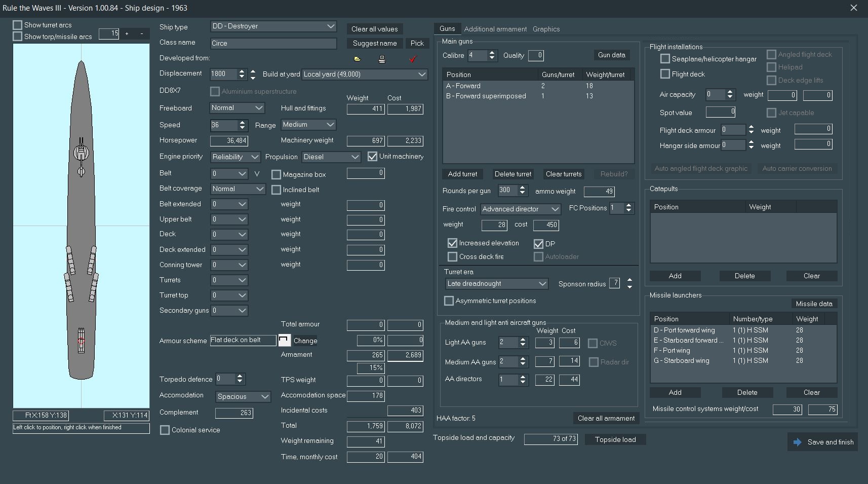Image resolution: width=868 pixels, height=484 pixels.
Task: Open Propulsion dropdown showing Diesel
Action: (x=331, y=157)
